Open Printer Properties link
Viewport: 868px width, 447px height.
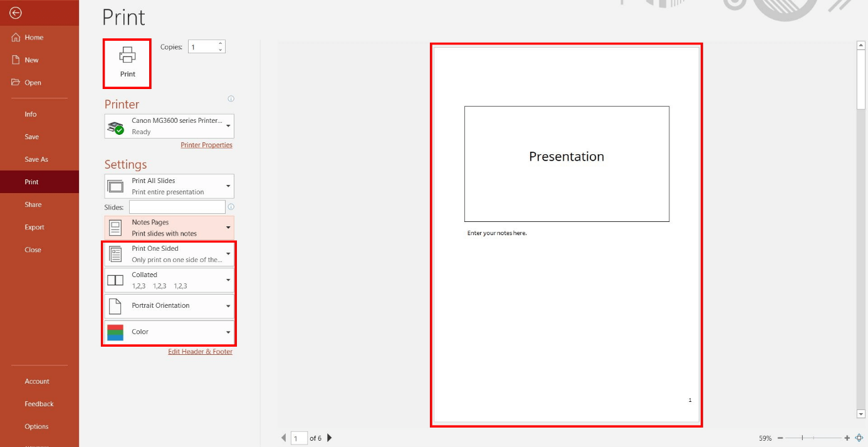[x=206, y=144]
